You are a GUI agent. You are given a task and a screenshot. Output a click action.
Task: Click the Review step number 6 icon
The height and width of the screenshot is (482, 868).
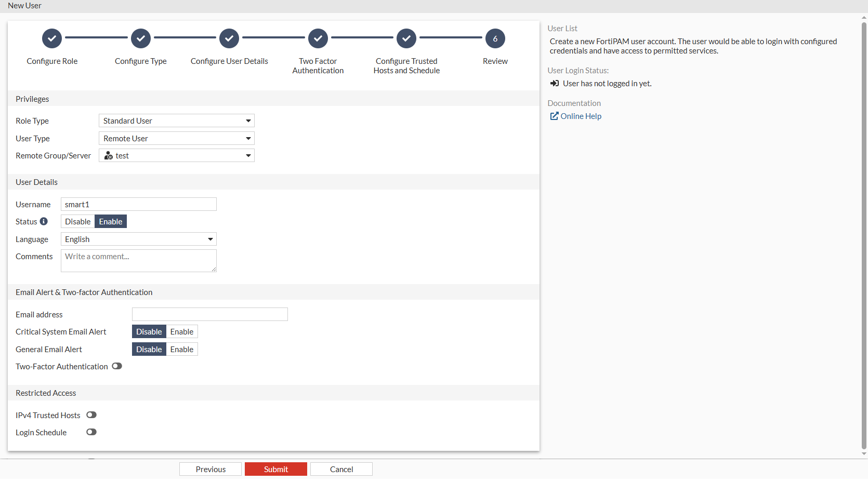click(x=495, y=38)
